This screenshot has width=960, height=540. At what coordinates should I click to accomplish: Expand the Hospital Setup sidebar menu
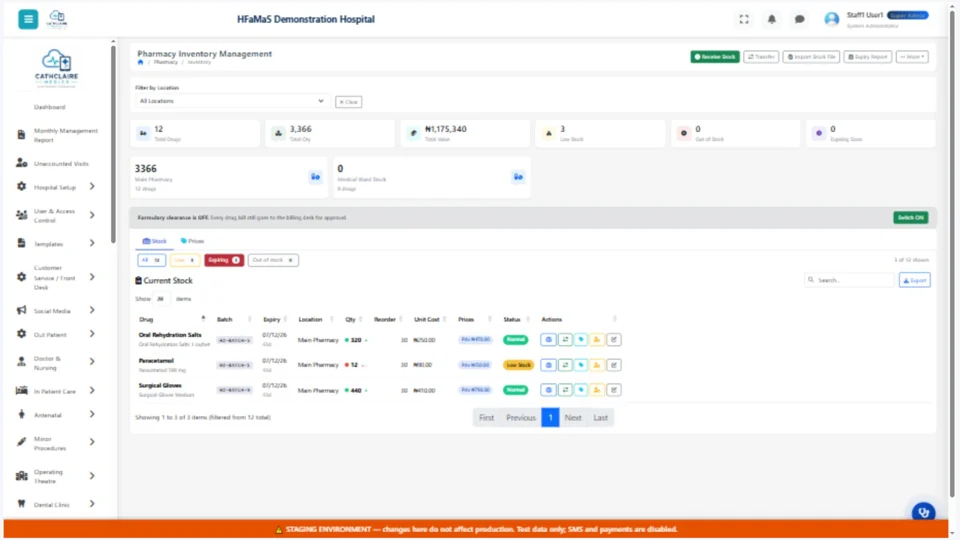56,187
